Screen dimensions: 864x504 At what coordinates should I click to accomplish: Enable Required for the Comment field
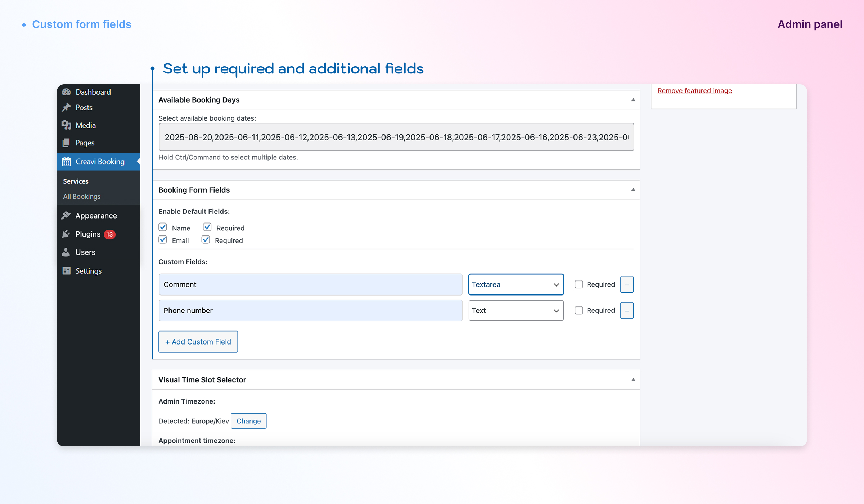point(579,284)
